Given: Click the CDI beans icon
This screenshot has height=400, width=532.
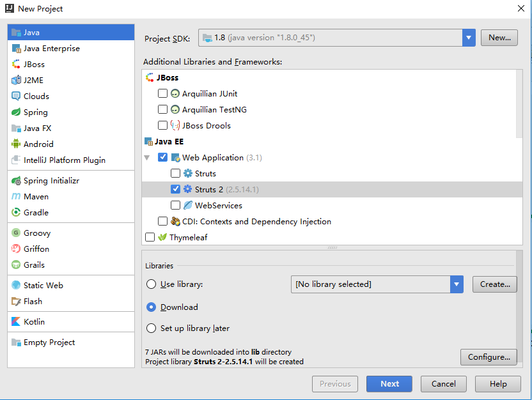Looking at the screenshot, I should 175,221.
